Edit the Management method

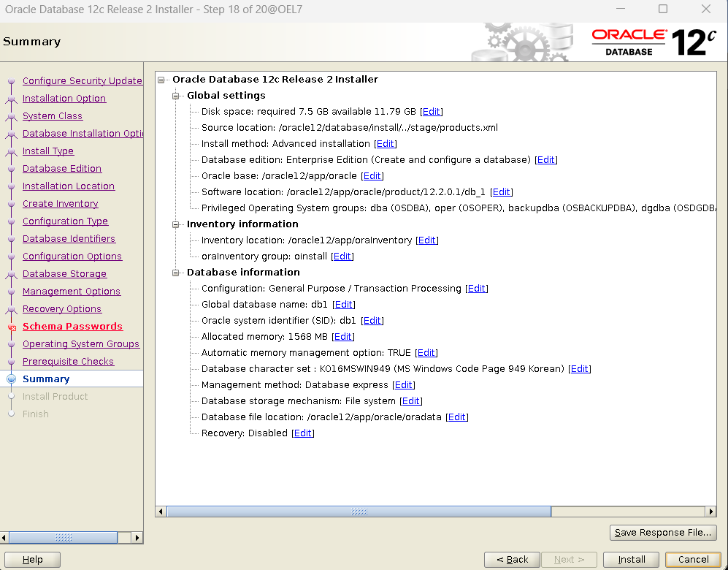pyautogui.click(x=404, y=385)
